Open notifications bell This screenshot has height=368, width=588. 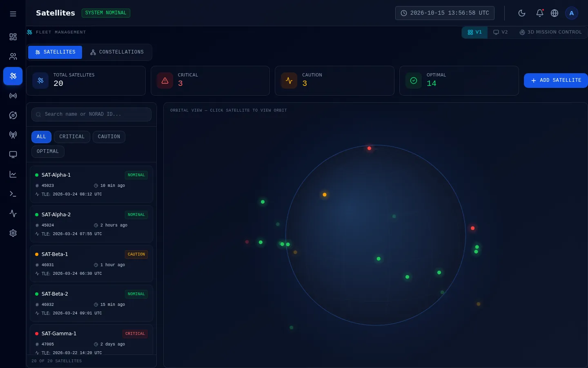[540, 13]
